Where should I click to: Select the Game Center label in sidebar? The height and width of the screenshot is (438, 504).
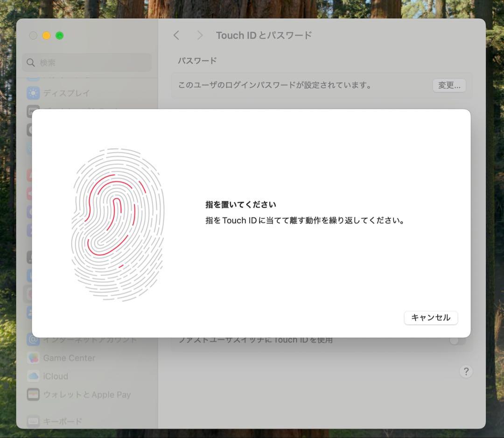69,358
